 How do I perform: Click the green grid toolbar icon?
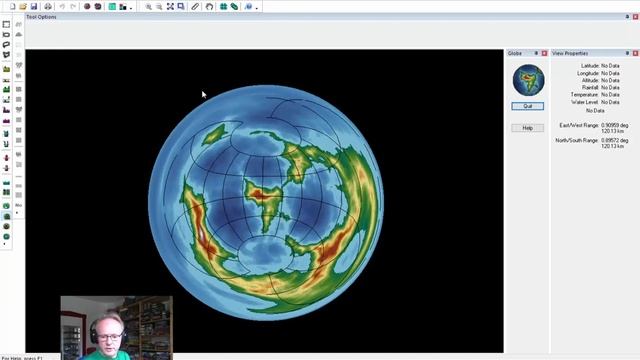click(224, 7)
